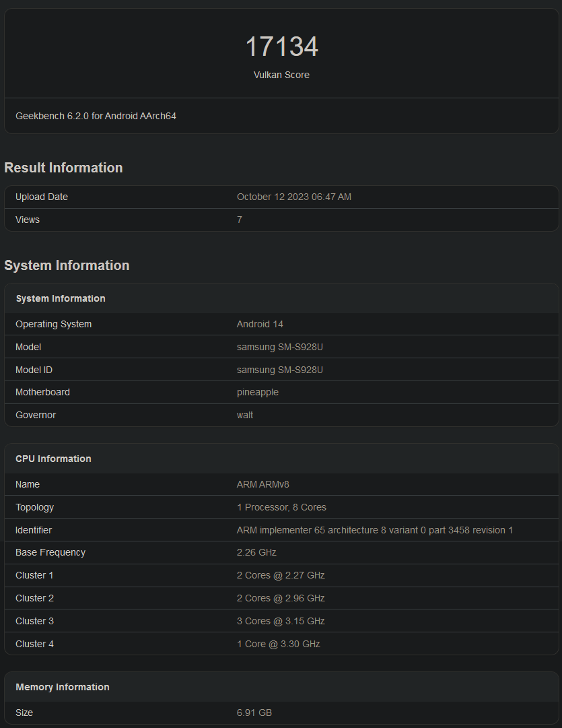The height and width of the screenshot is (728, 562).
Task: Select the Upload Date label
Action: click(42, 197)
